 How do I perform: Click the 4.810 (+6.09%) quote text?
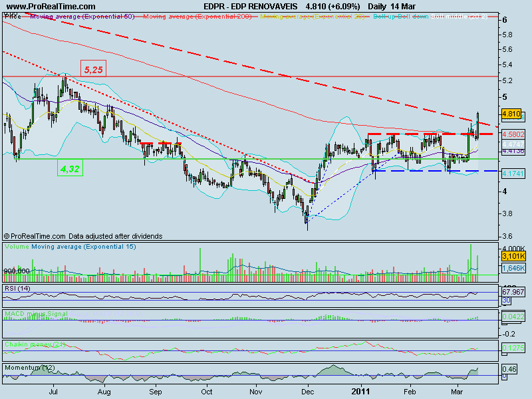coord(332,7)
